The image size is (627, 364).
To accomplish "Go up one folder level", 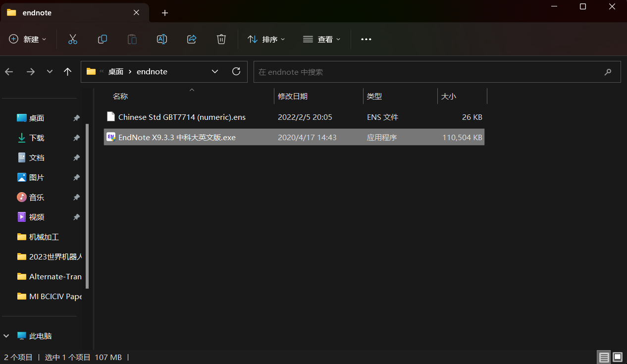I will click(x=68, y=72).
